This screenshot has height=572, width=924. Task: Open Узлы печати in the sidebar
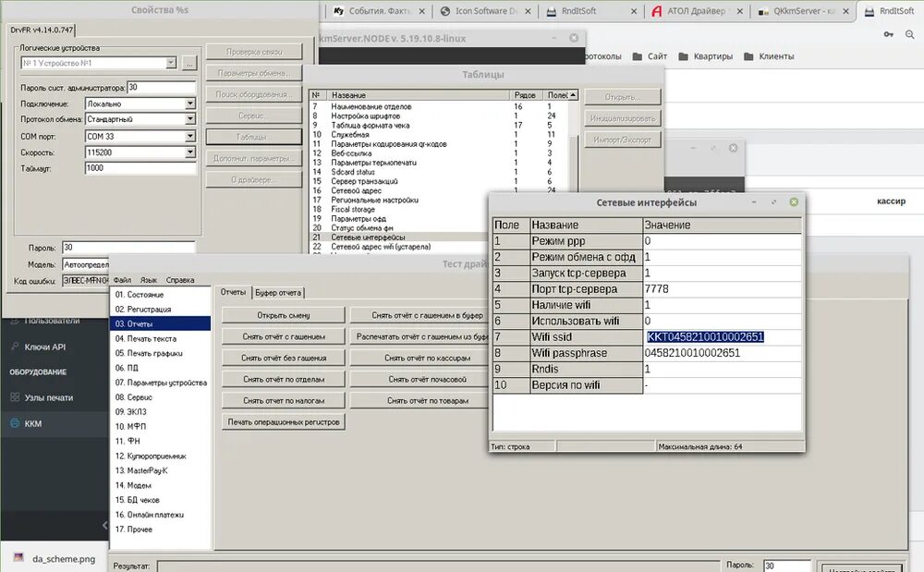click(49, 397)
